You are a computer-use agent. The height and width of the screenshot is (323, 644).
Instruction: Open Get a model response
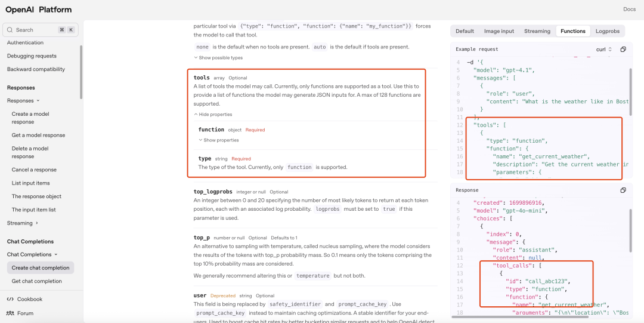point(38,135)
